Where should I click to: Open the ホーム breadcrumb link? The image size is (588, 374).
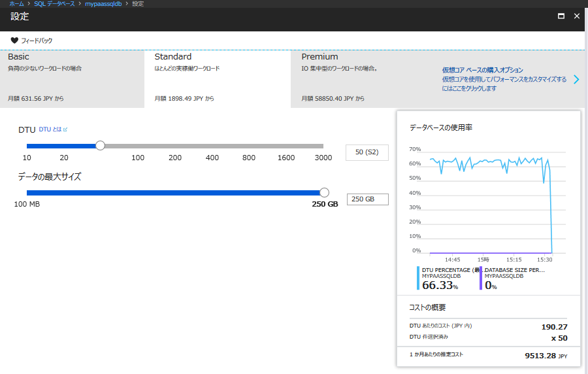(16, 4)
